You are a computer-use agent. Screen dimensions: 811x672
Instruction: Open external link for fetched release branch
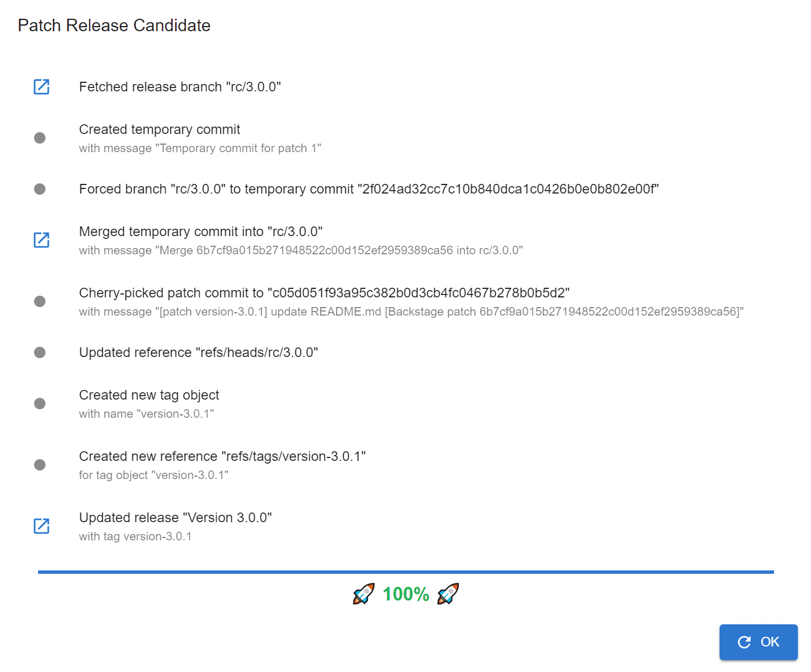point(41,87)
